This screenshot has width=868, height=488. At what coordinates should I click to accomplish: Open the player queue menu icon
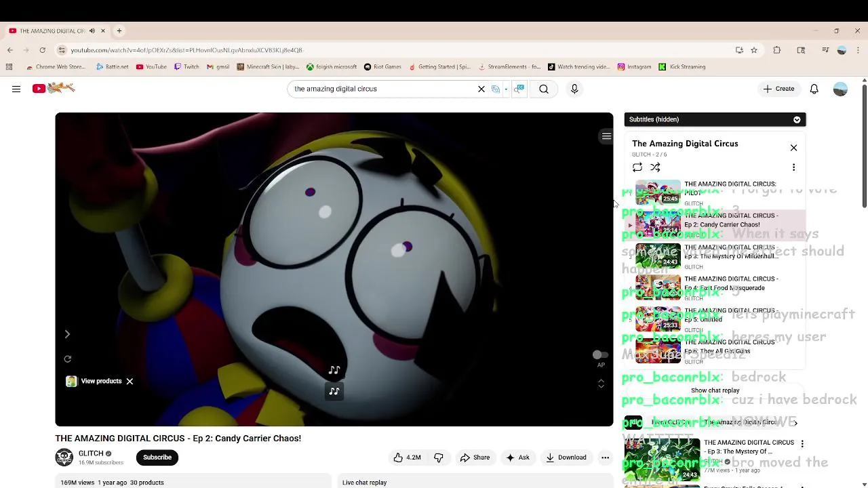coord(606,136)
